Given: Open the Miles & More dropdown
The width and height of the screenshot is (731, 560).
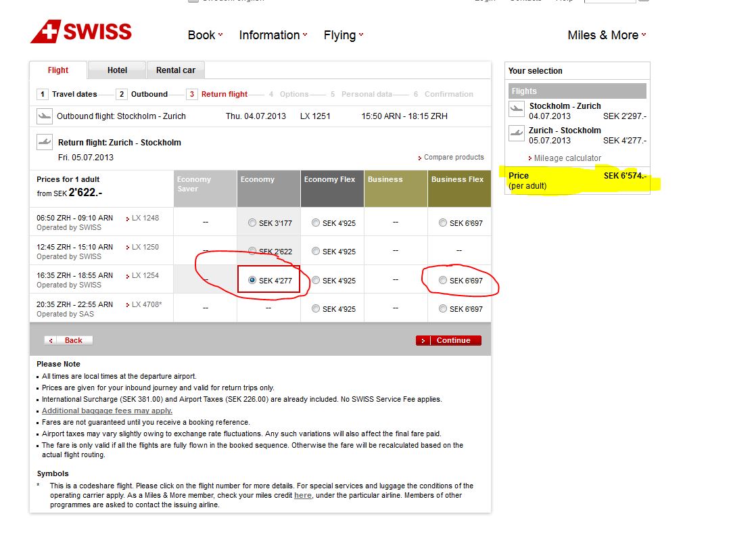Looking at the screenshot, I should point(606,35).
